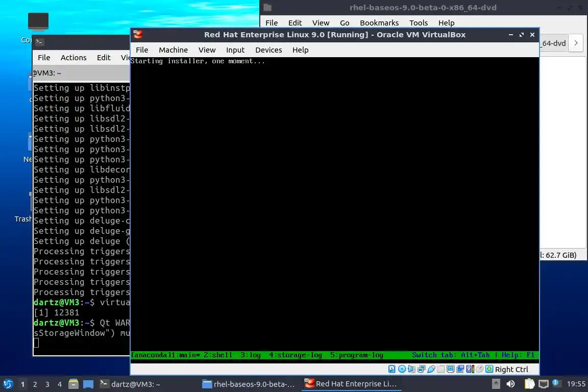The height and width of the screenshot is (392, 588).
Task: Click the VirtualBox red hat title bar icon
Action: tap(138, 35)
